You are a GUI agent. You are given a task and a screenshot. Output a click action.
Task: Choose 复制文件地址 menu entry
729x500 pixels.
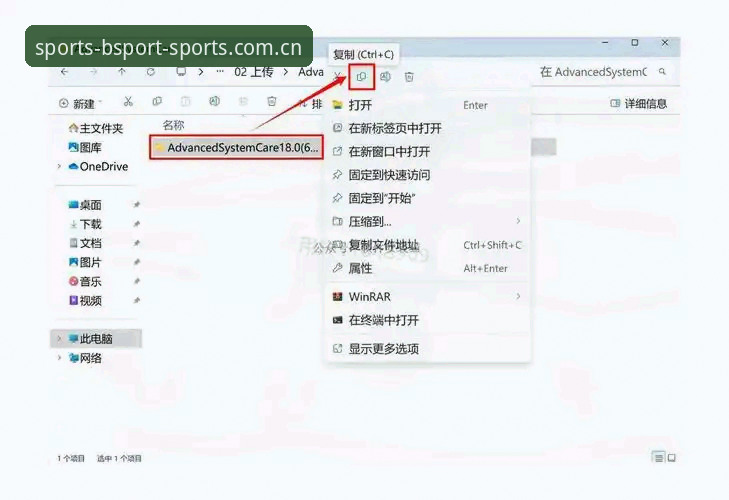click(428, 245)
